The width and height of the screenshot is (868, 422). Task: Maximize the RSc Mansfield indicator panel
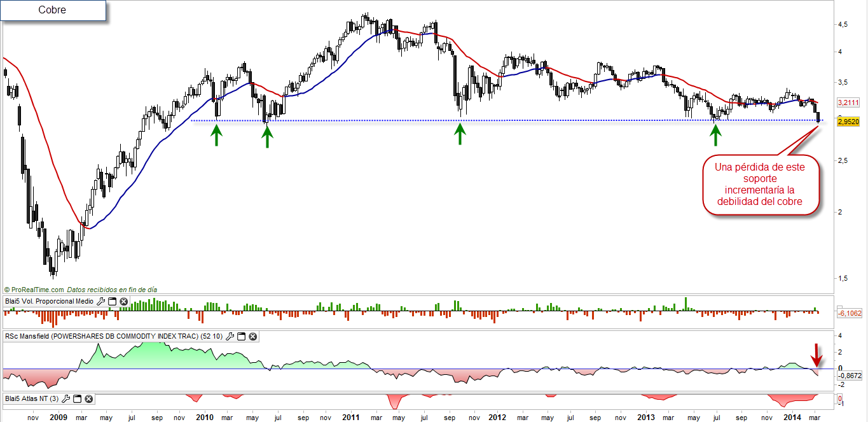[x=242, y=336]
